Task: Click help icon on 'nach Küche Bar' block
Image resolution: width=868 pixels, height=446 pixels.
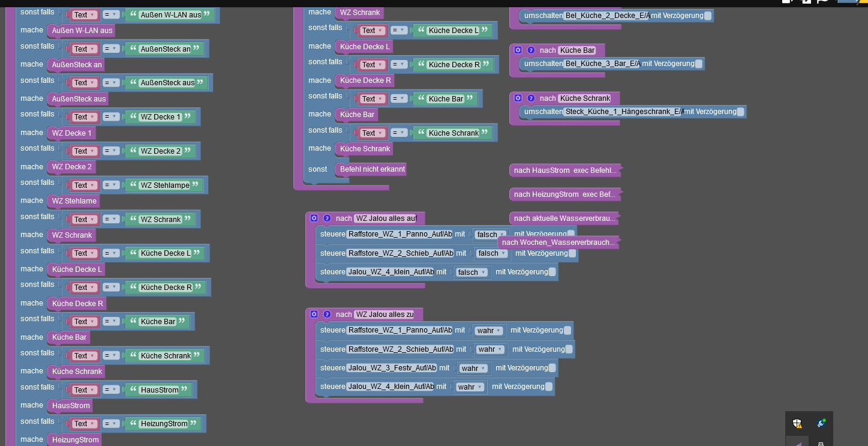Action: click(531, 50)
